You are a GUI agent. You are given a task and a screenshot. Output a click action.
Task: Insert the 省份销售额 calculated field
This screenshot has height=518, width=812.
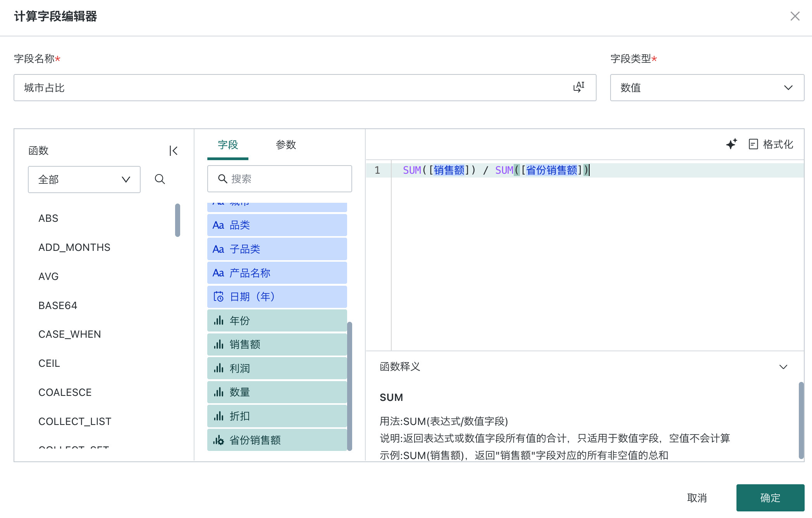tap(277, 440)
